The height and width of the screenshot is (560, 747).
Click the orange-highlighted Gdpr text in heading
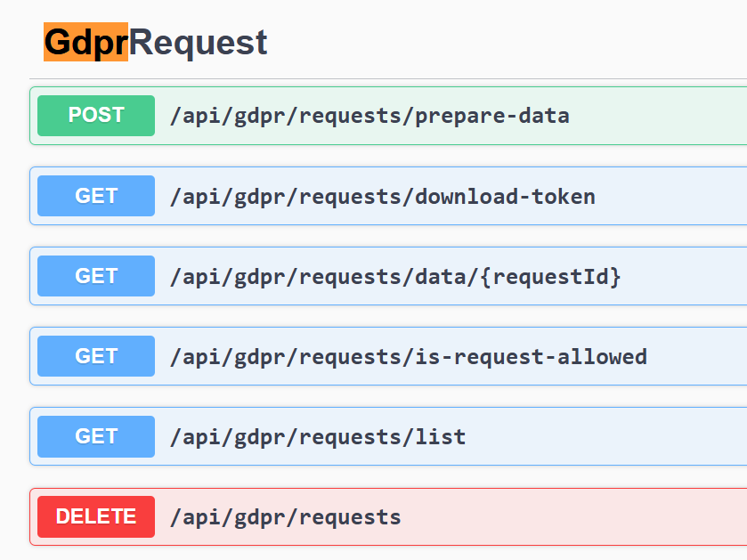(86, 43)
